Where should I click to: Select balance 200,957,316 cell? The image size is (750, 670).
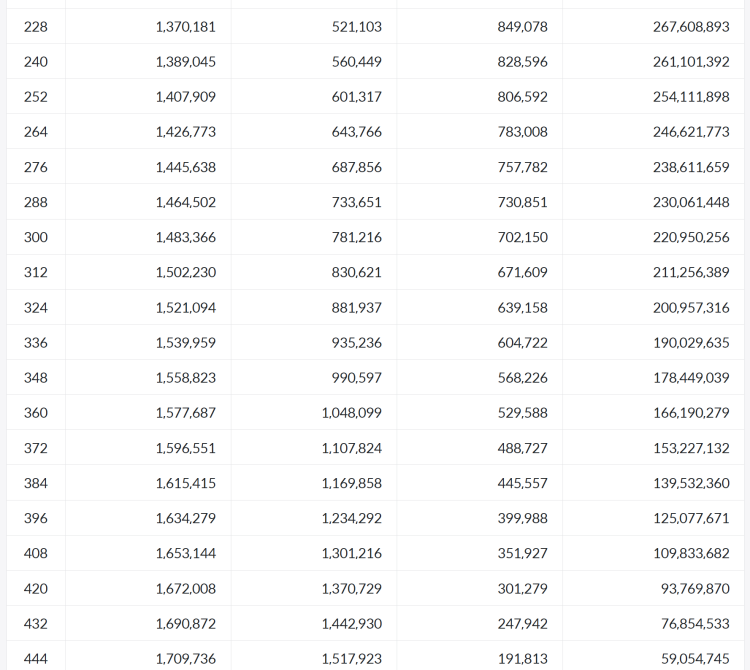coord(691,308)
